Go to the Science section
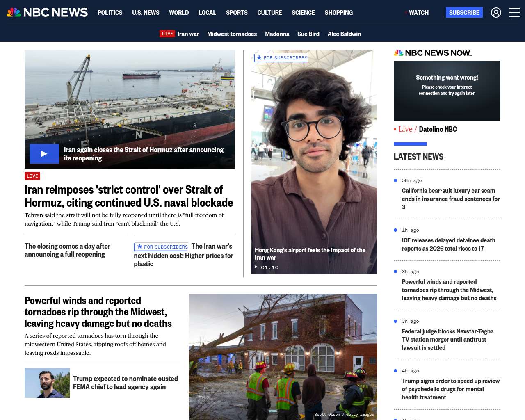Viewport: 525px width, 420px height. (303, 13)
